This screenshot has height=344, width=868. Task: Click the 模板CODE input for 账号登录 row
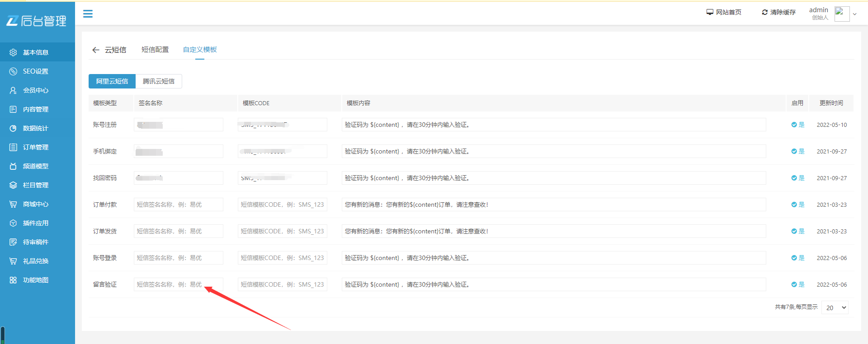[282, 258]
